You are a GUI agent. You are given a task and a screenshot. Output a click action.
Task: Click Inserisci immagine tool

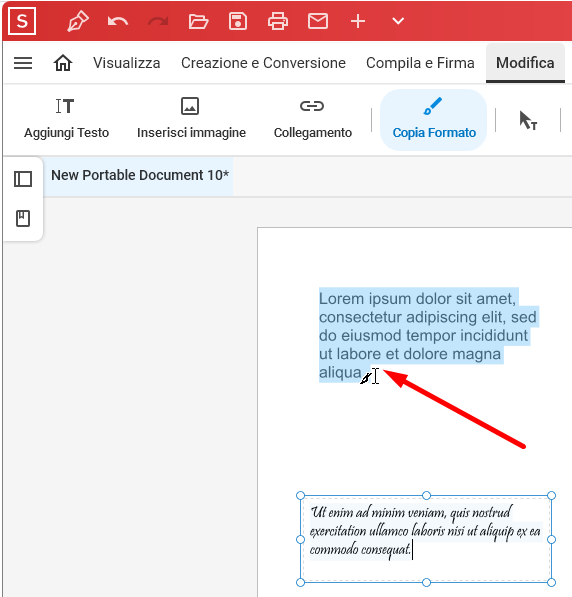[191, 119]
